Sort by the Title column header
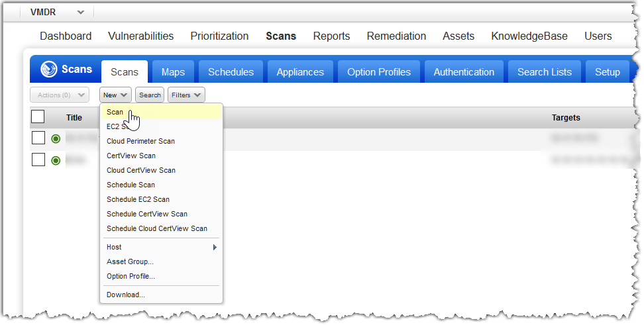 point(74,118)
